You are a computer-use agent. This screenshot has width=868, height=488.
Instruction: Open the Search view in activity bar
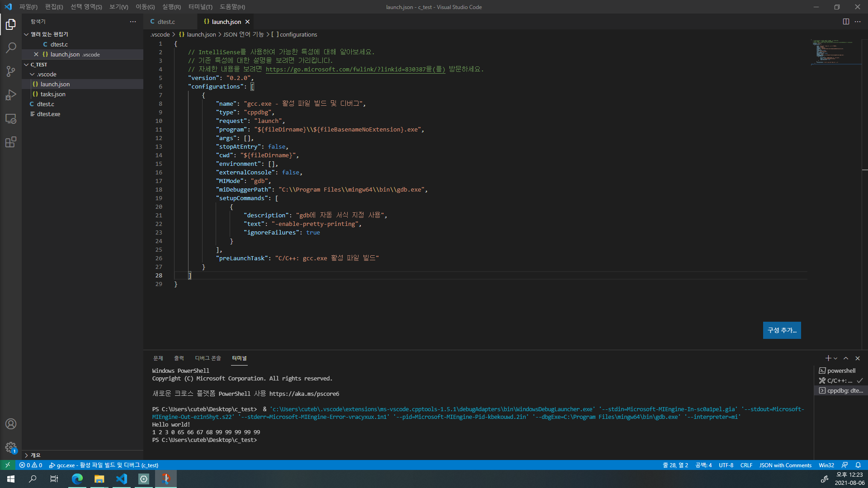tap(11, 47)
